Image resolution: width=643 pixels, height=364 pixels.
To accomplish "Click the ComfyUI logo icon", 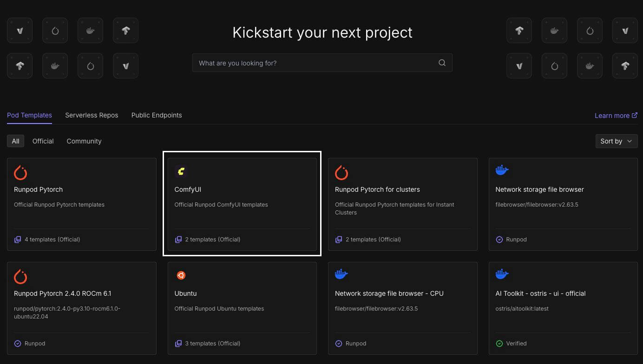I will pyautogui.click(x=181, y=172).
